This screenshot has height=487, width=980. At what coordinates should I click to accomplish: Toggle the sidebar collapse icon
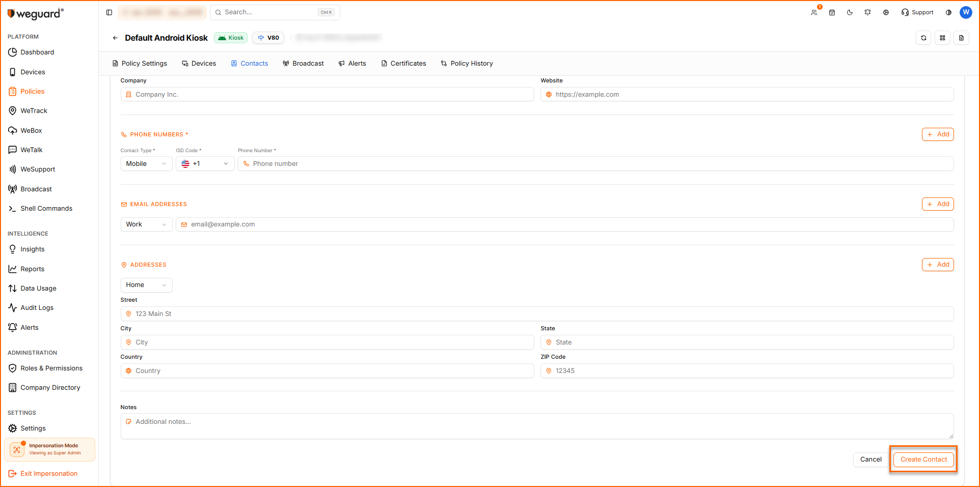(x=109, y=12)
